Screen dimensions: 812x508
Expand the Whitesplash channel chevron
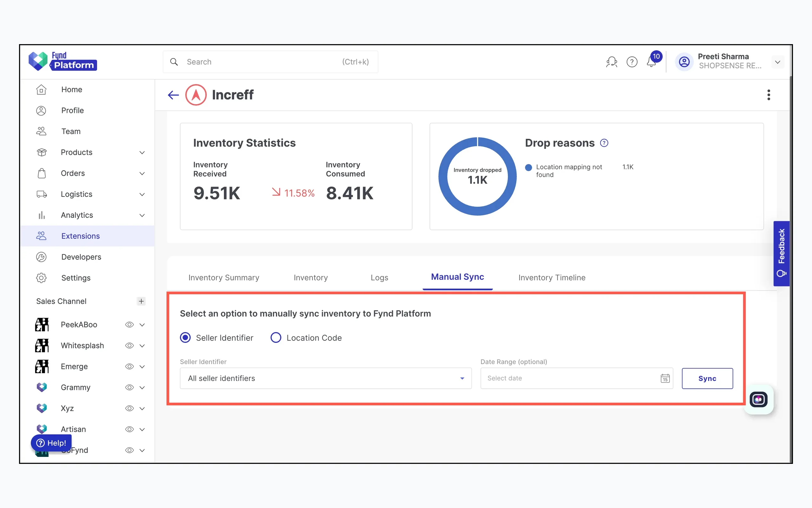[142, 346]
